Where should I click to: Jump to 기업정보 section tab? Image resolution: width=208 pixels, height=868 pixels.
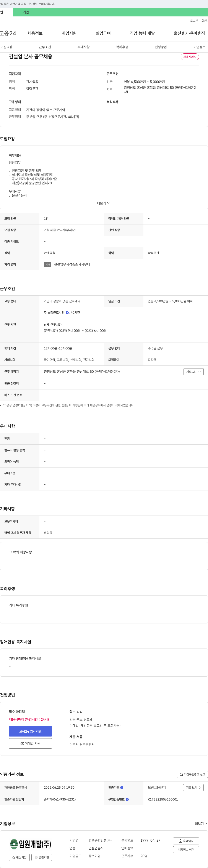[x=200, y=47]
